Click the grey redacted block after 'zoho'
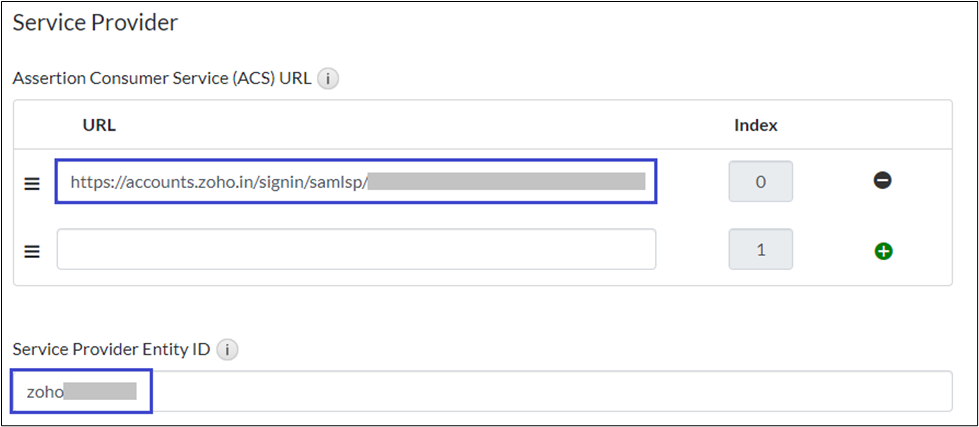The image size is (979, 427). click(x=100, y=391)
